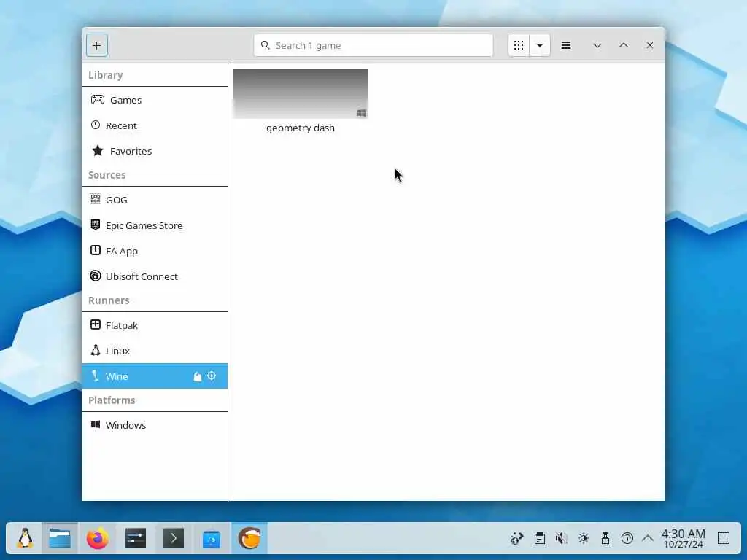Open System Settings from taskbar
Image resolution: width=747 pixels, height=560 pixels.
(136, 539)
